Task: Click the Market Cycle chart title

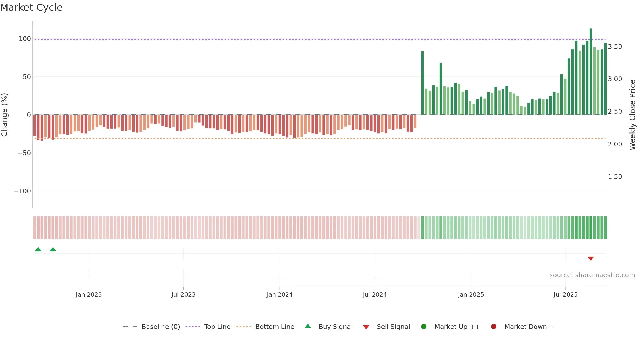Action: click(x=31, y=8)
